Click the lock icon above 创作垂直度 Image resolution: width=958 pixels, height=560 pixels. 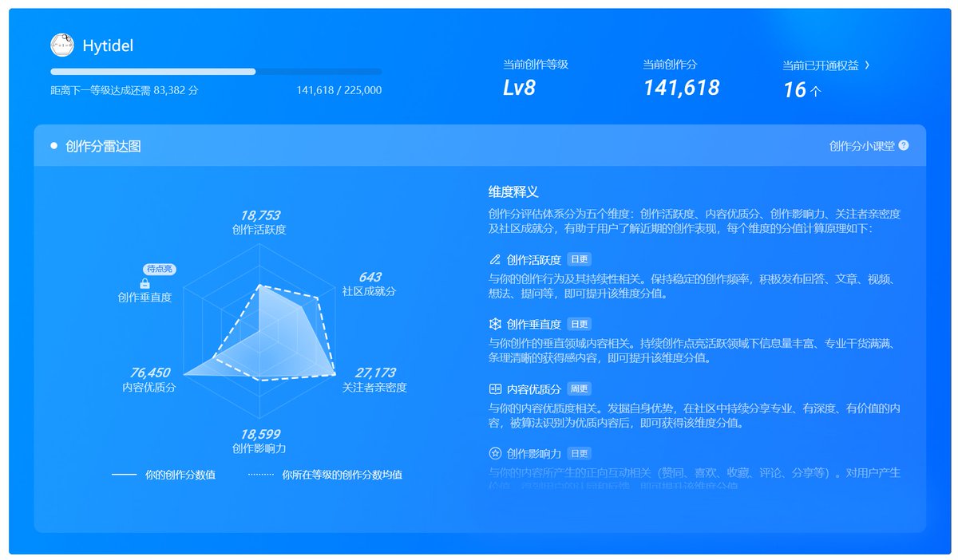pyautogui.click(x=144, y=283)
